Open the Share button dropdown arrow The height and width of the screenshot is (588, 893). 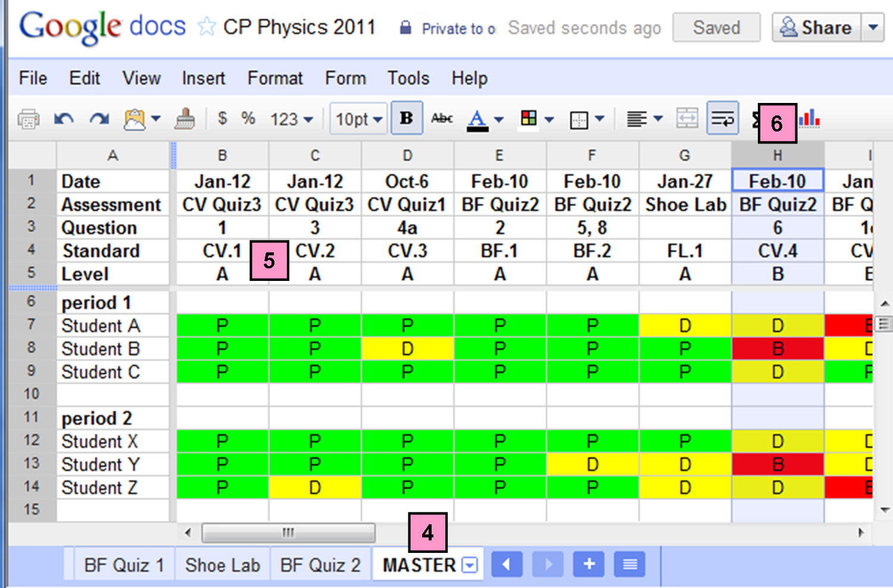(x=873, y=27)
